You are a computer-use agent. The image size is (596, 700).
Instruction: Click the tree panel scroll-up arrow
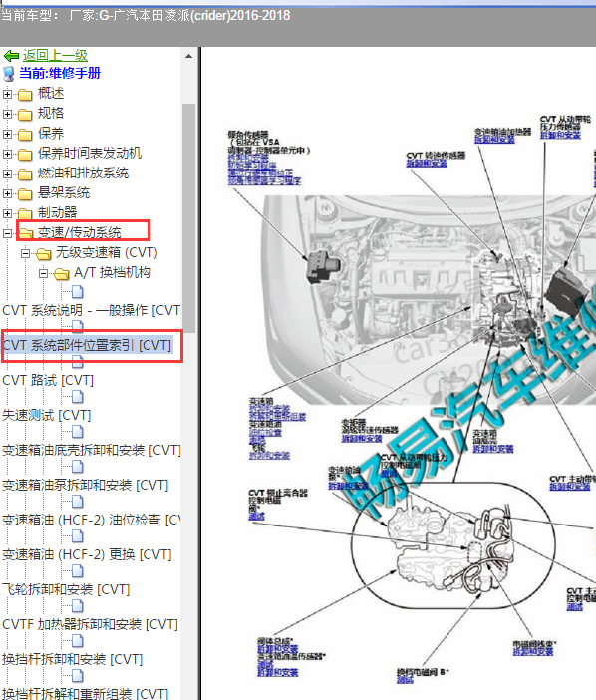pos(188,56)
